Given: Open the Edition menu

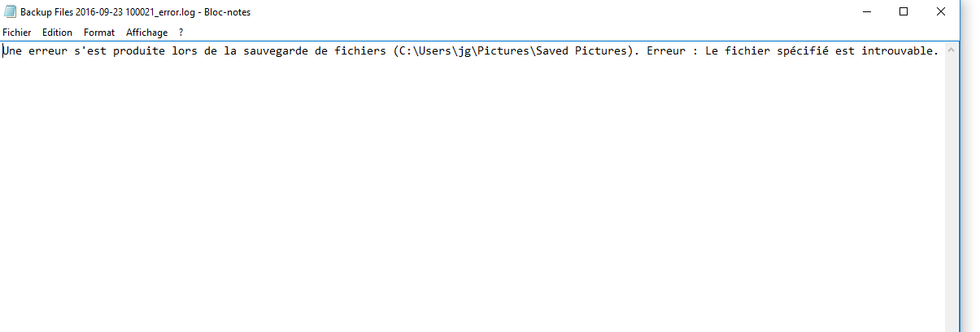Looking at the screenshot, I should pyautogui.click(x=57, y=33).
